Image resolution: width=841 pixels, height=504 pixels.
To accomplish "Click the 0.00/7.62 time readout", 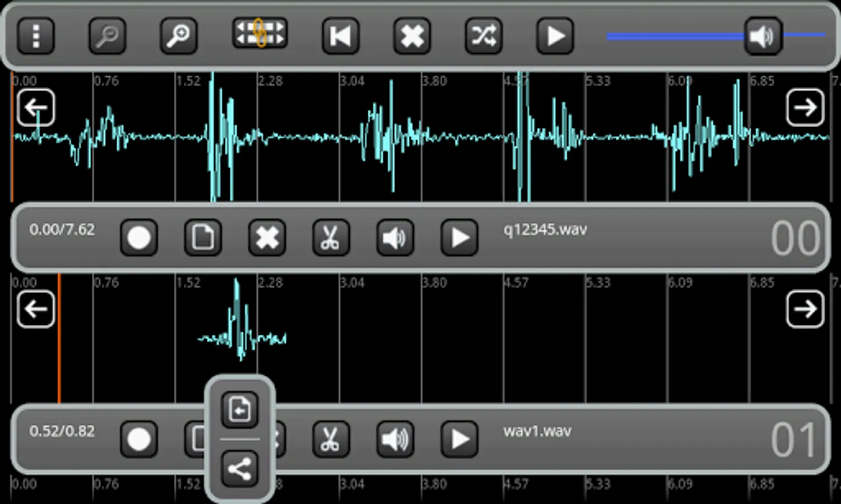I will coord(62,230).
